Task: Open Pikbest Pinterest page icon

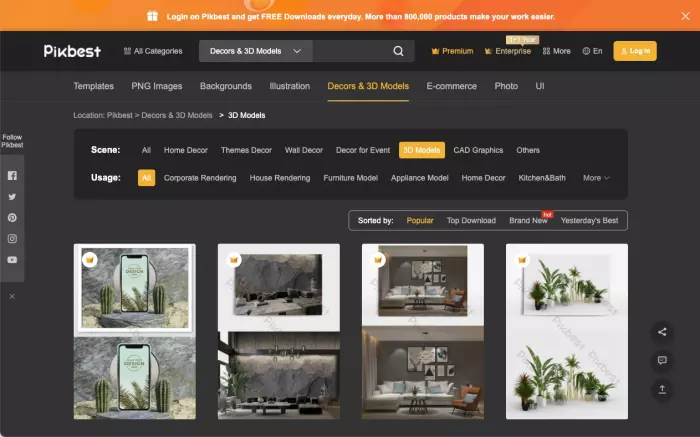Action: [12, 218]
